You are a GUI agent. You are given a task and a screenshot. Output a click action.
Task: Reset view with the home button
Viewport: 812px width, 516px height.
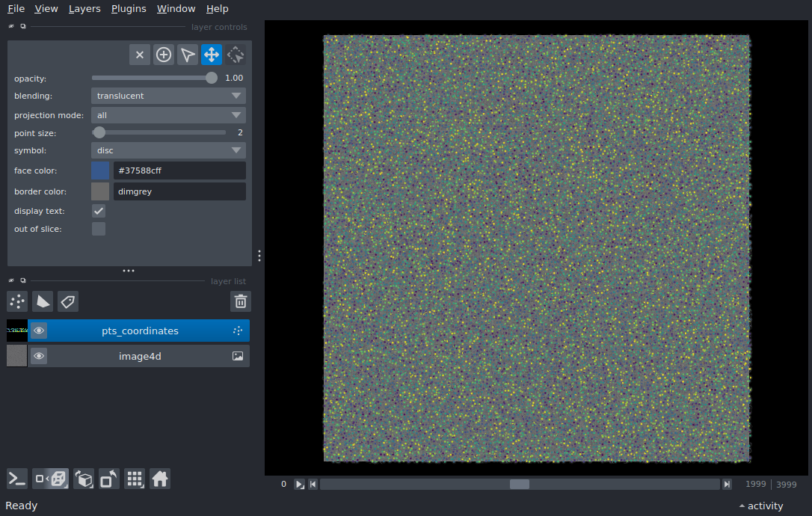(x=160, y=479)
